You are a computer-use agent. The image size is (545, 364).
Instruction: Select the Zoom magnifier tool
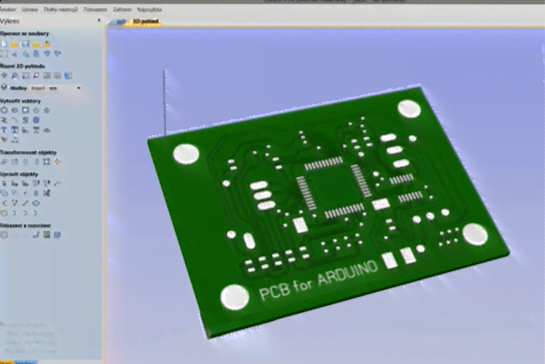[x=15, y=75]
